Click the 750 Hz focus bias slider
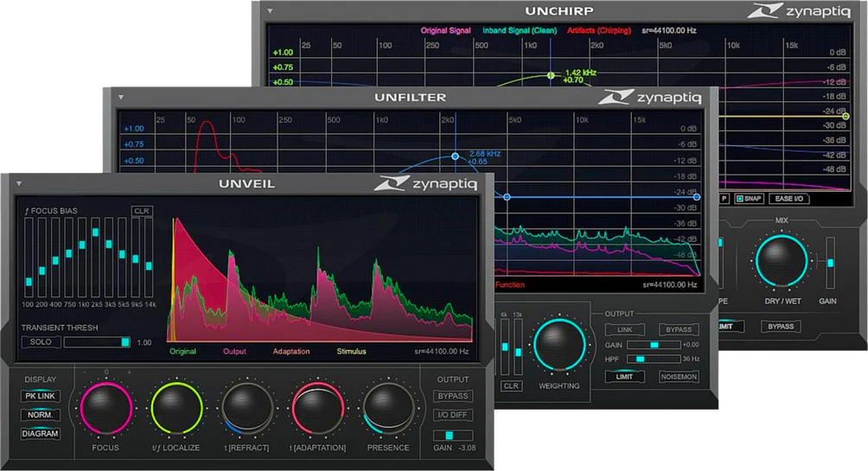This screenshot has width=868, height=471. (x=68, y=258)
